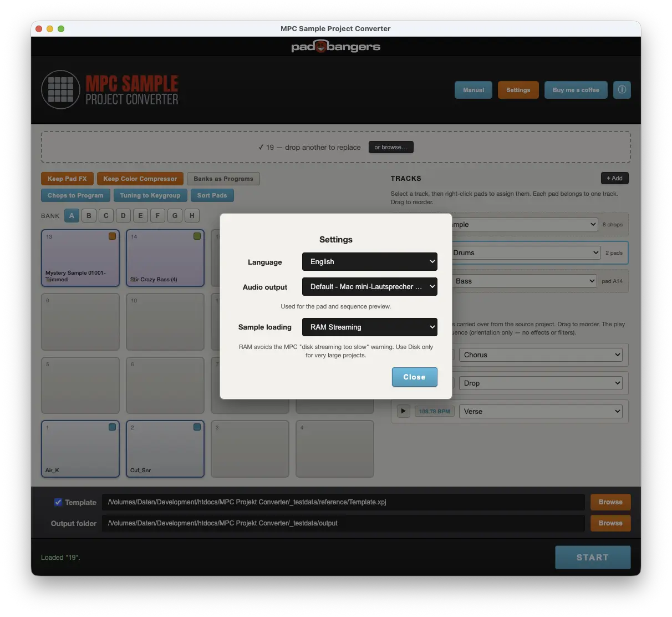Screen dimensions: 672x617
Task: Browse for the Output folder
Action: [610, 523]
